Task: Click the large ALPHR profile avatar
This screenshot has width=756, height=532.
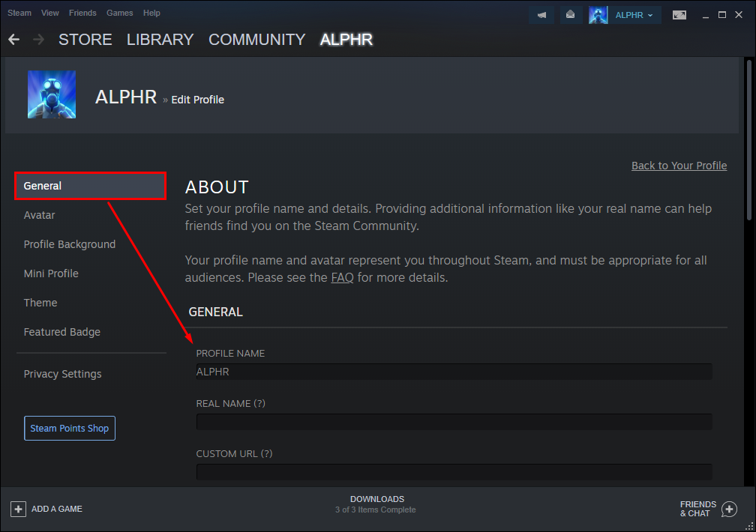Action: tap(52, 94)
